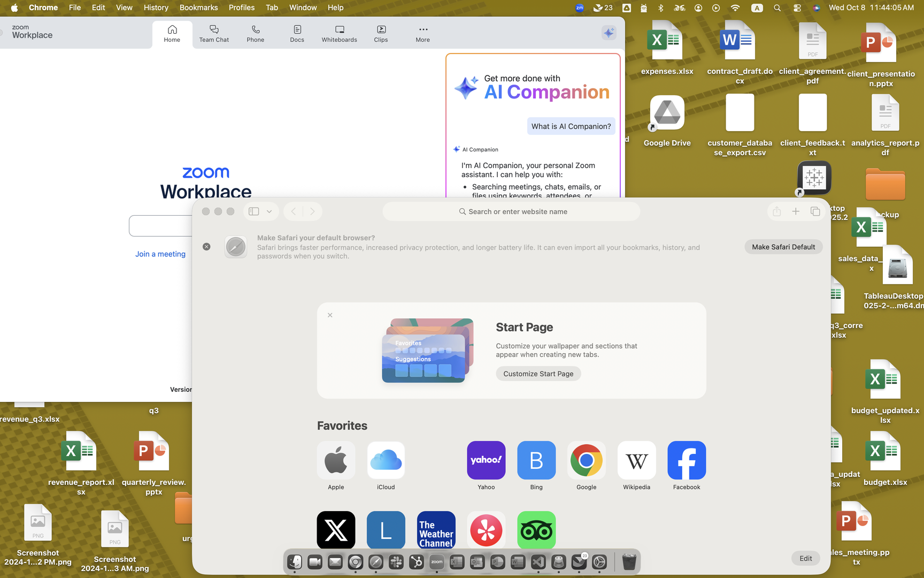Open the Team Chat tab in Zoom
Viewport: 924px width, 578px height.
coord(214,33)
